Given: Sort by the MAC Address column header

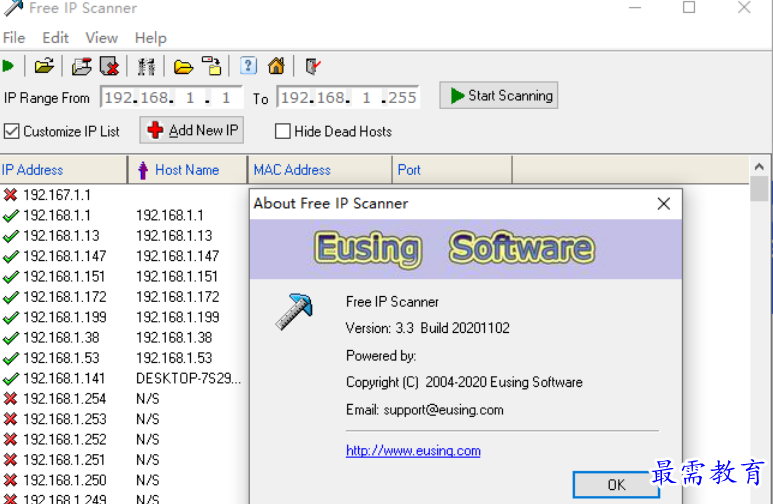Looking at the screenshot, I should tap(319, 170).
